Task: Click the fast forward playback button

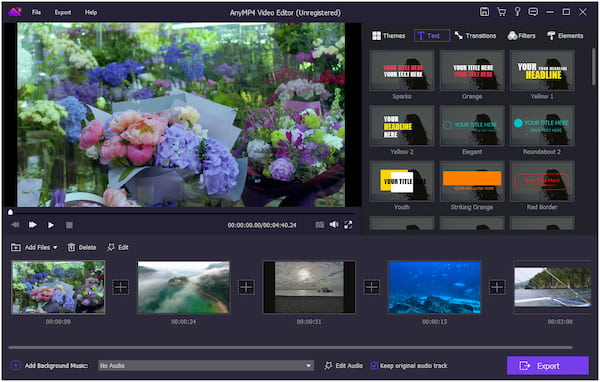Action: tap(33, 225)
